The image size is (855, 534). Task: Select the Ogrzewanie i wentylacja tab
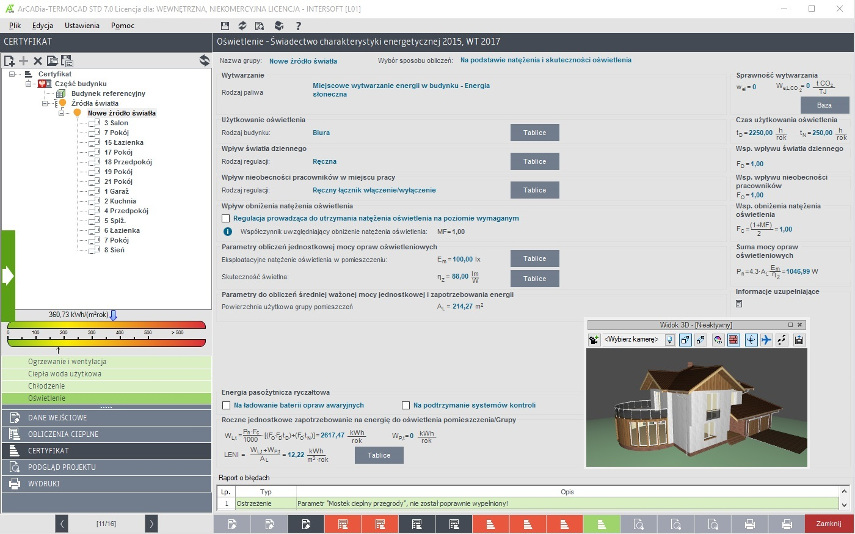[106, 362]
